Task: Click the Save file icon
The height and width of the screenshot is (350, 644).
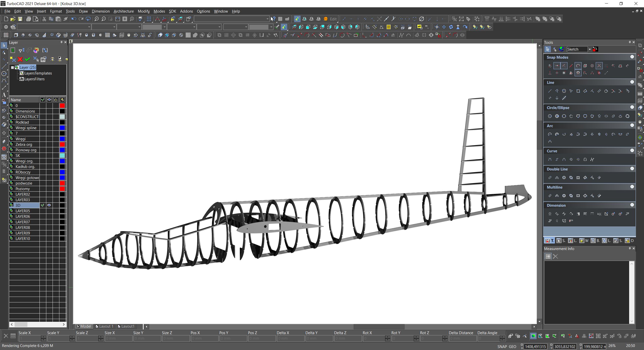Action: click(x=20, y=19)
